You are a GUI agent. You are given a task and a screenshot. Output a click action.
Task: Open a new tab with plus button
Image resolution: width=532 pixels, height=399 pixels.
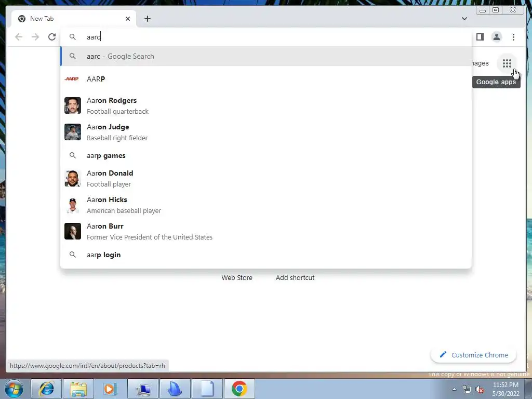pos(147,19)
